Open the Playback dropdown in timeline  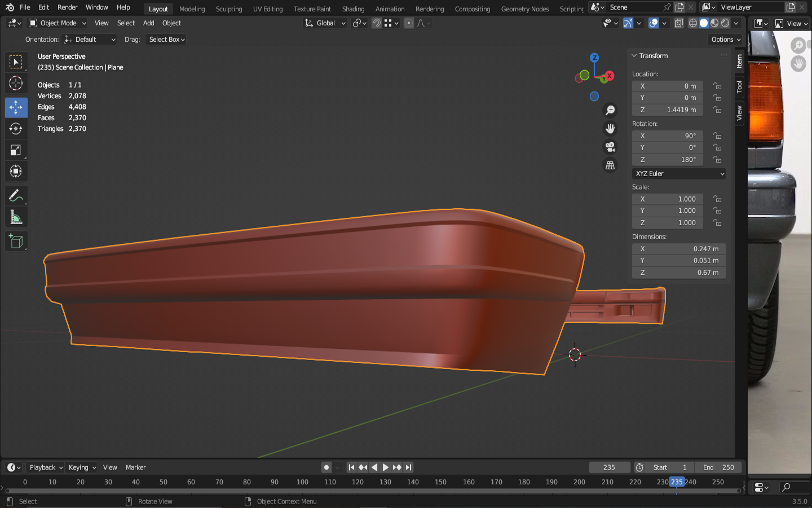pos(46,467)
